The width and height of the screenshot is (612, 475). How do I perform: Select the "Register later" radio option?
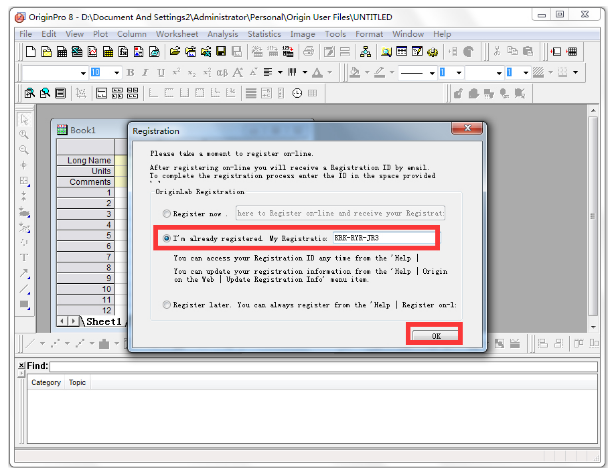coord(166,305)
